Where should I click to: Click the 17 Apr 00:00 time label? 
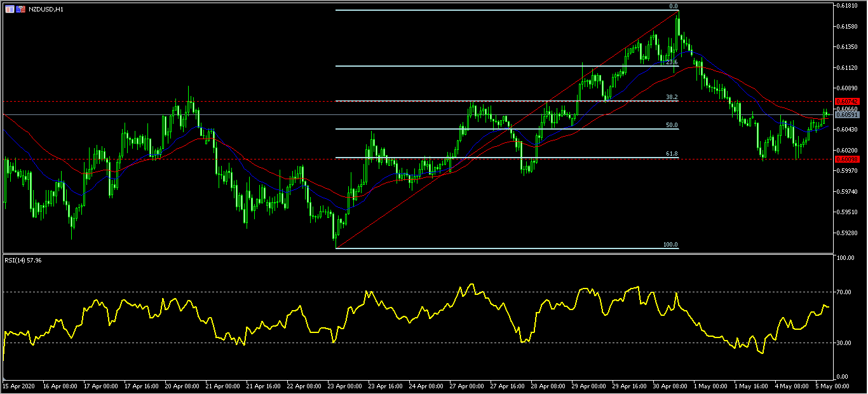pos(101,386)
